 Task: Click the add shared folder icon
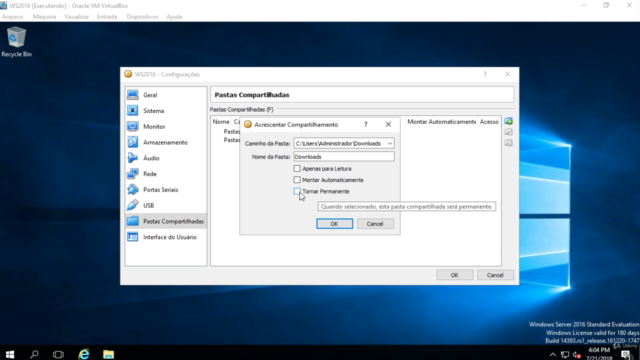pyautogui.click(x=509, y=121)
